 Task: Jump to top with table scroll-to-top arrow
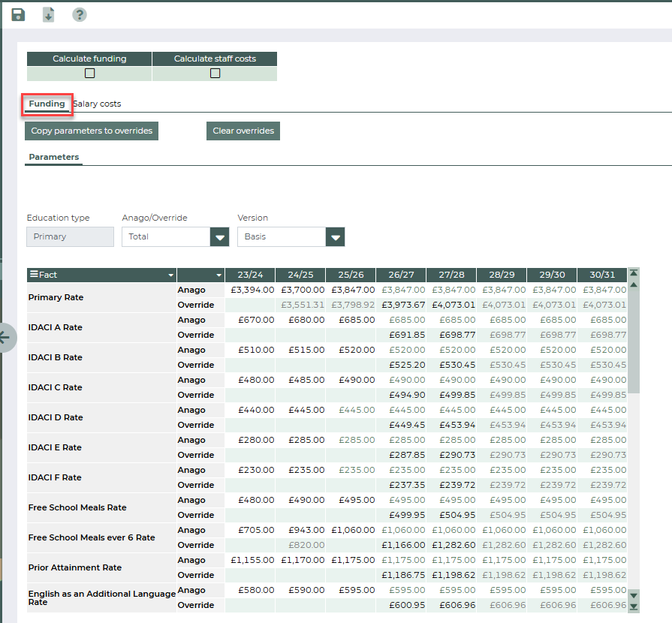click(x=634, y=274)
